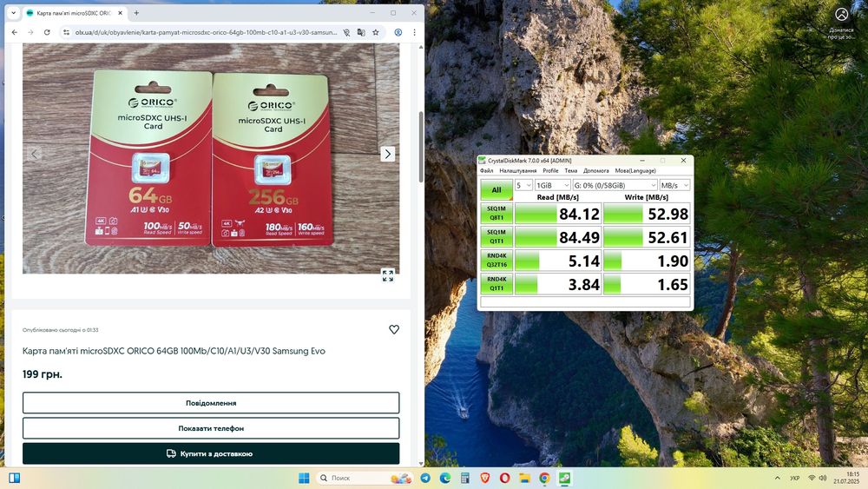Click the 199 грн. price
The image size is (868, 489).
tap(42, 374)
